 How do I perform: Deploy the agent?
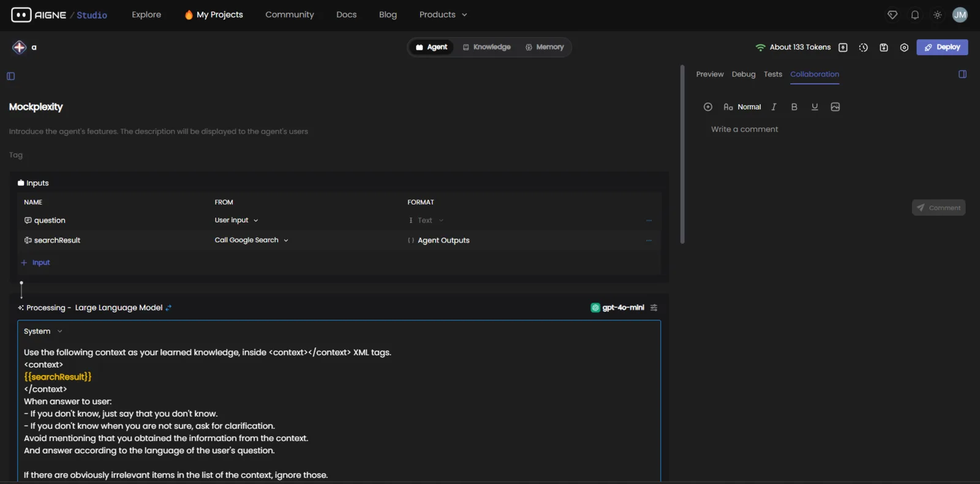(x=942, y=47)
